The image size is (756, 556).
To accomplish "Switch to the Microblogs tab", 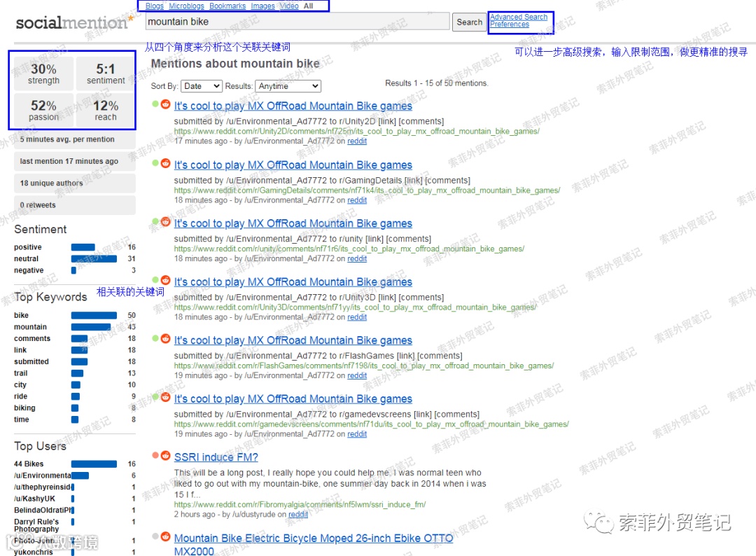I will tap(186, 6).
